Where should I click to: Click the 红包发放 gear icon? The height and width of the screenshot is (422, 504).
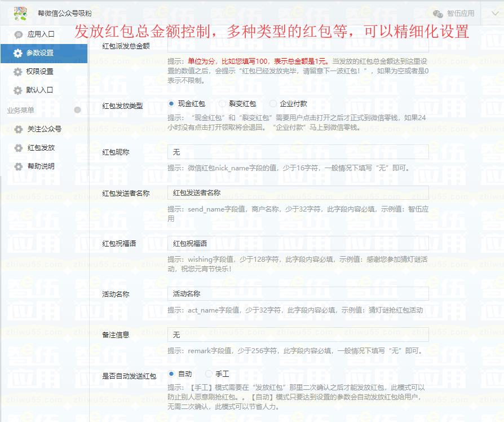(x=18, y=148)
